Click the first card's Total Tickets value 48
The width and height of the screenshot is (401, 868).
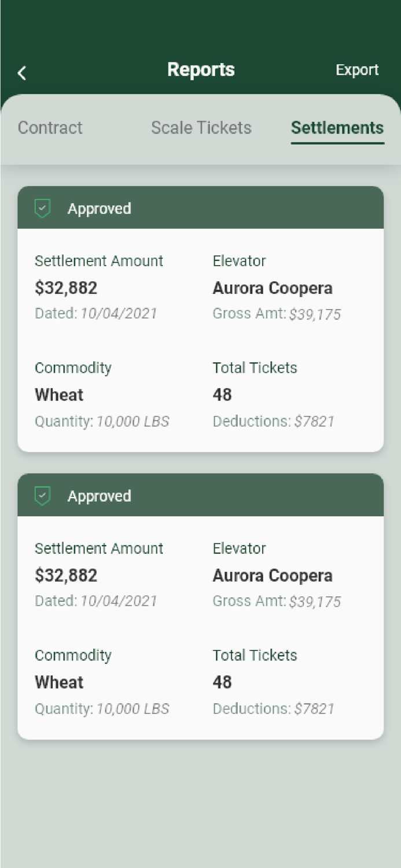[222, 395]
